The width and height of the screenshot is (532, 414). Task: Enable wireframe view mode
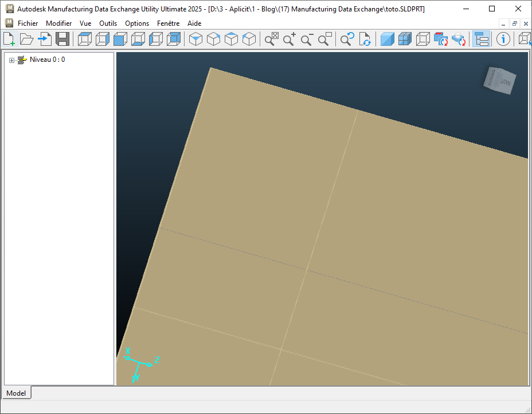coord(423,39)
